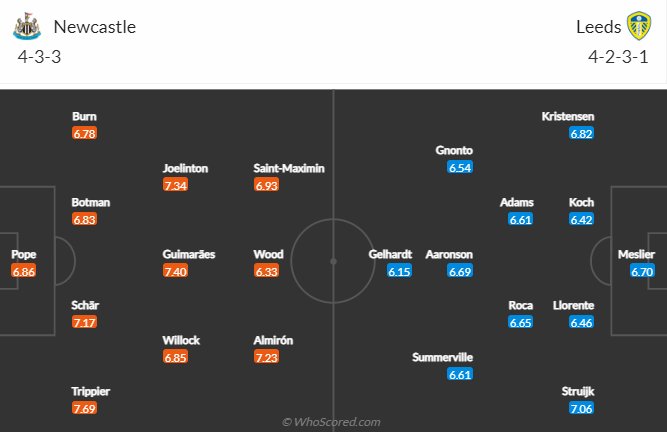Viewport: 667px width, 432px height.
Task: Select Kristensen player name
Action: click(568, 117)
